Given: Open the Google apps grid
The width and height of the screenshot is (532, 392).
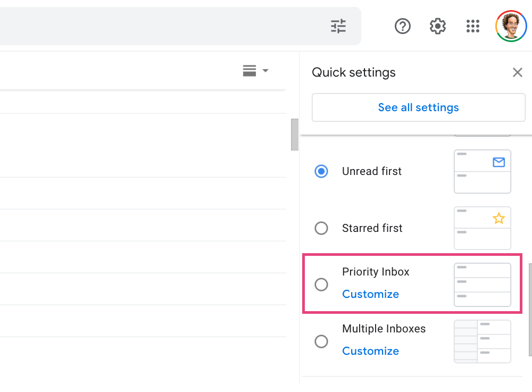Looking at the screenshot, I should pos(472,26).
